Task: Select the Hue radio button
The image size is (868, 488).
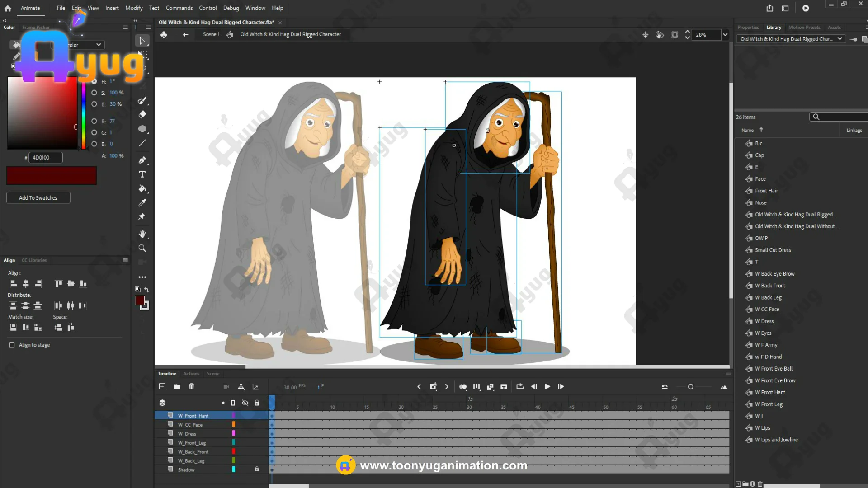Action: 94,81
